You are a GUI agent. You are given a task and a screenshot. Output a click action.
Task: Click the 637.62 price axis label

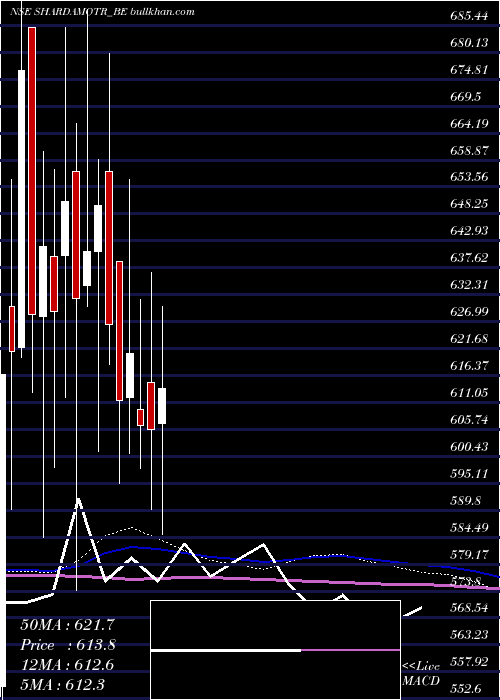(469, 258)
